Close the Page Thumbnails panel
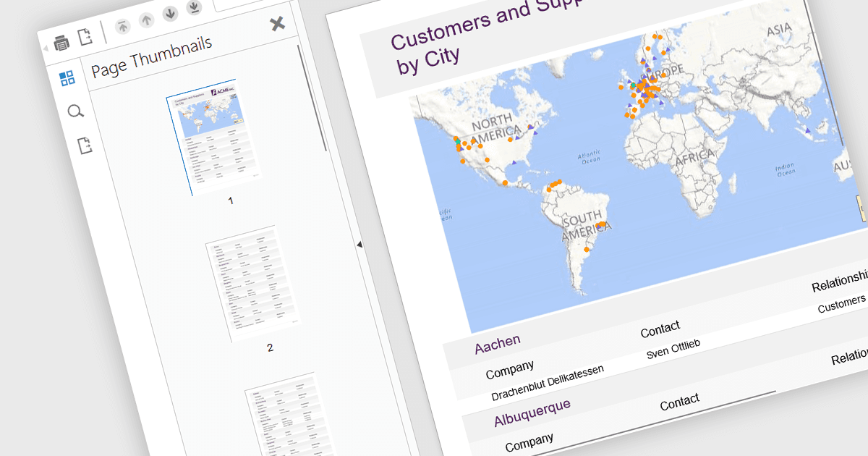 pyautogui.click(x=276, y=24)
